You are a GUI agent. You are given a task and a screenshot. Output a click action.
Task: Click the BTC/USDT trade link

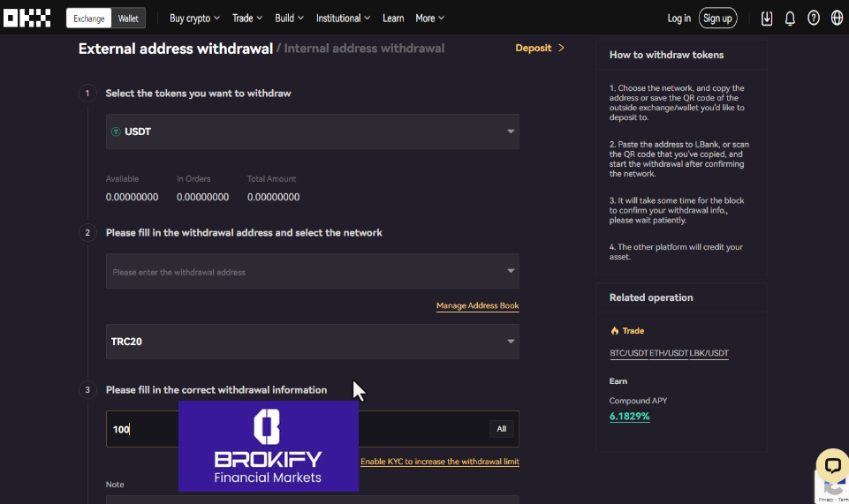click(628, 353)
